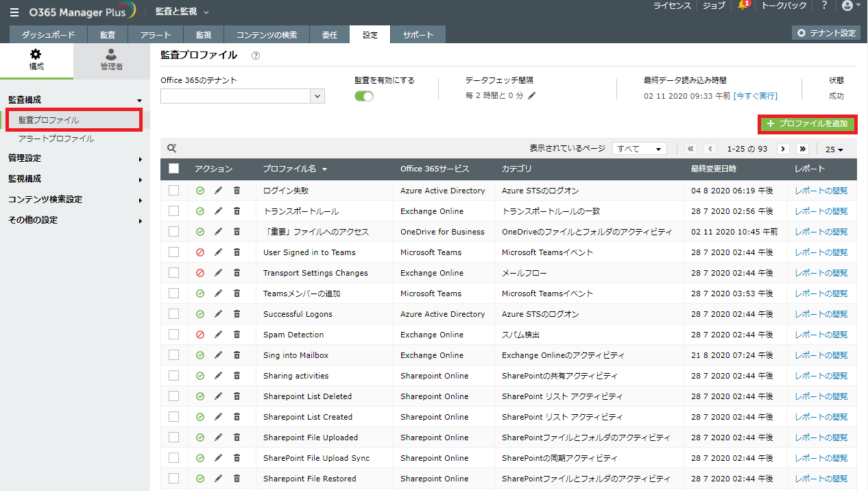Click the 今すぐ実行 link
This screenshot has height=491, width=868.
coord(756,96)
